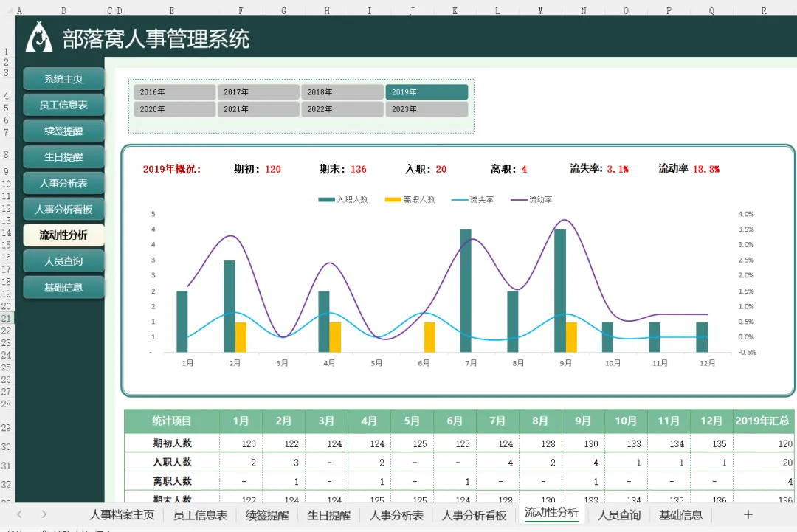Choose the 2016年 year slicer
Viewport: 797px width, 532px height.
174,92
